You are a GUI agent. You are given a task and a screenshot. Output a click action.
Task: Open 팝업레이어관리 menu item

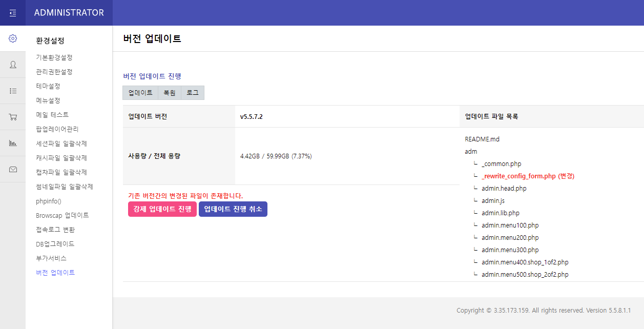pos(57,129)
